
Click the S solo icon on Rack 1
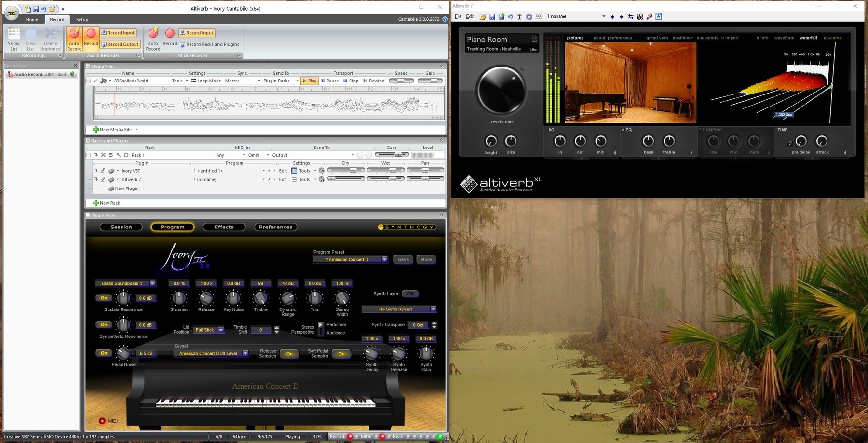(111, 155)
